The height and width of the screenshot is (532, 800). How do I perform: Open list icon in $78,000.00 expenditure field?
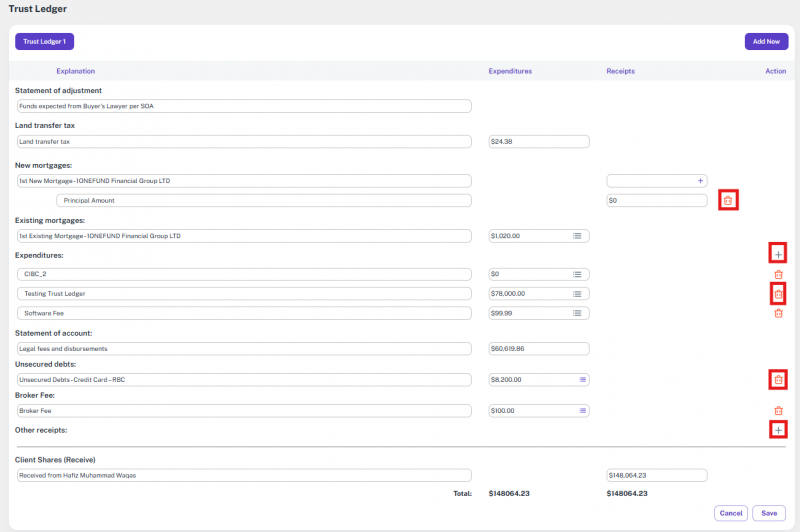577,294
